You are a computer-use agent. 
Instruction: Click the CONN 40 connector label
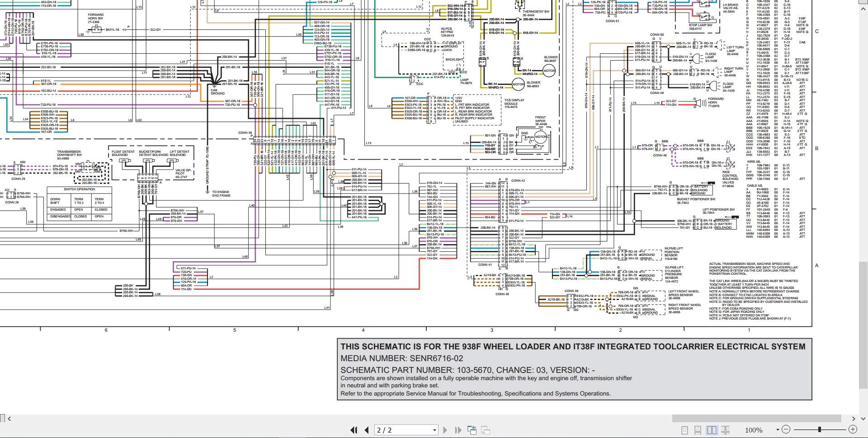[502, 294]
